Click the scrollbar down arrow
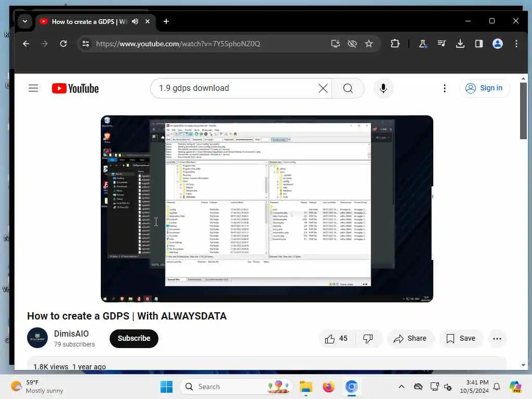This screenshot has width=532, height=399. click(523, 365)
